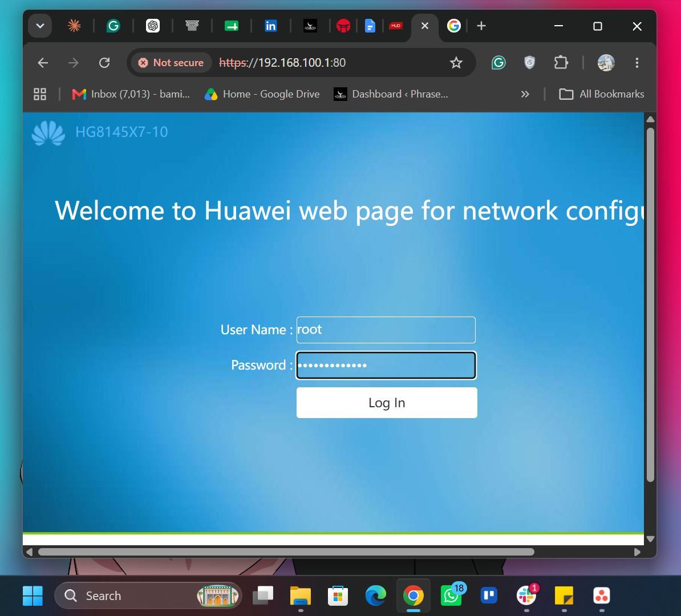Switch to the ChatGPT browser tab
Screen dimensions: 681x616
tap(152, 26)
